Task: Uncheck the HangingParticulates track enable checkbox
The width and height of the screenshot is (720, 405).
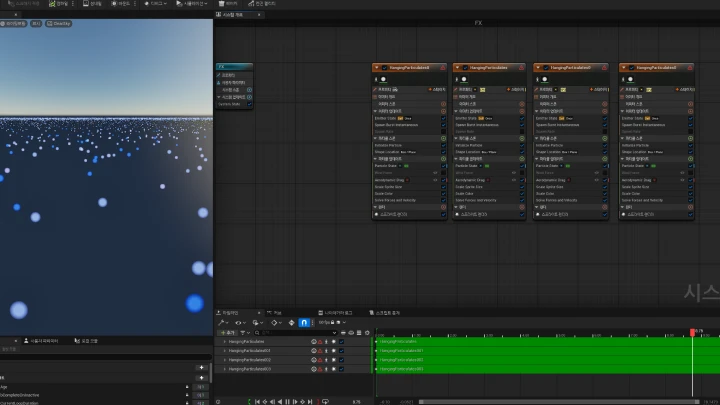Action: (x=341, y=342)
